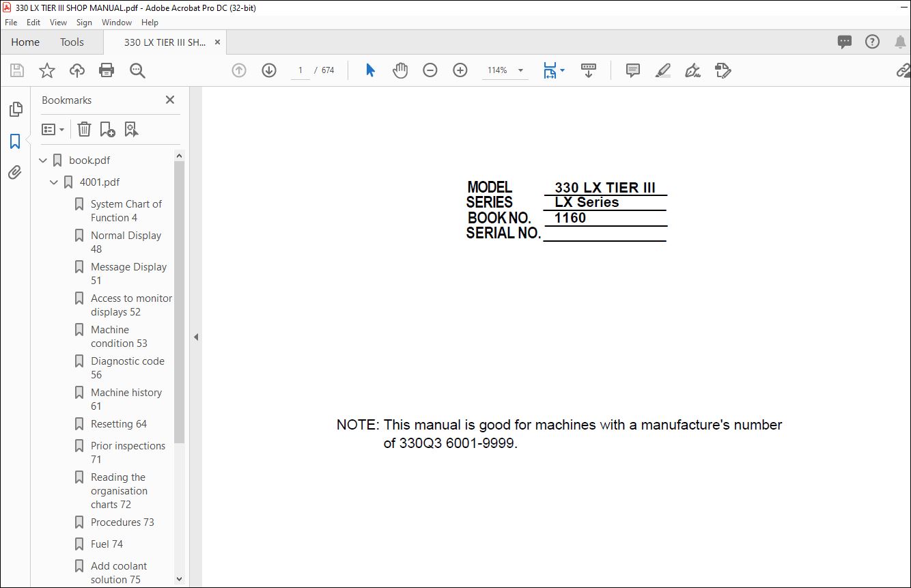Screen dimensions: 911x588
Task: Open the View menu
Action: point(58,23)
